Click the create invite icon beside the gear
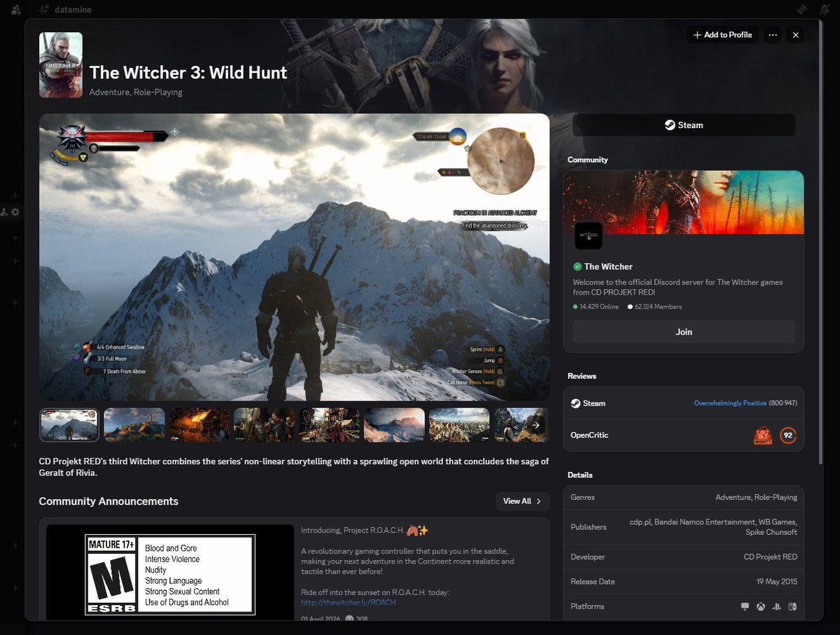This screenshot has height=635, width=840. point(4,212)
